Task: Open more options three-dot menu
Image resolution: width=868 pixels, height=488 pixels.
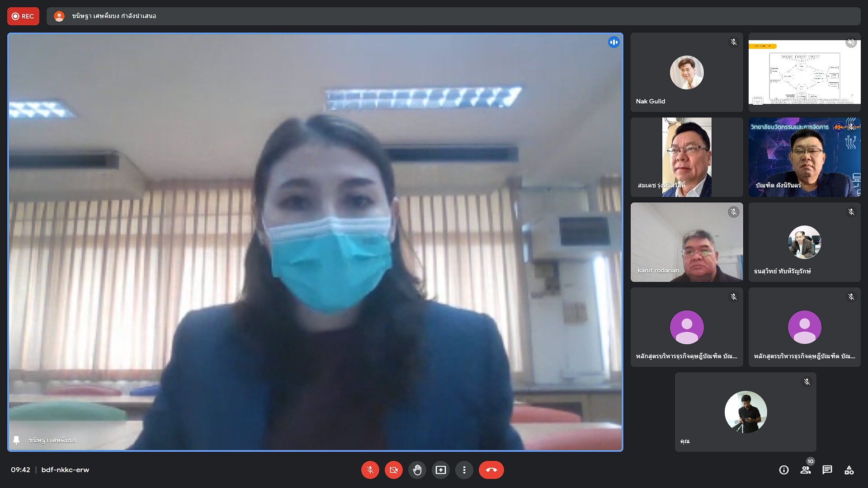Action: click(x=464, y=470)
